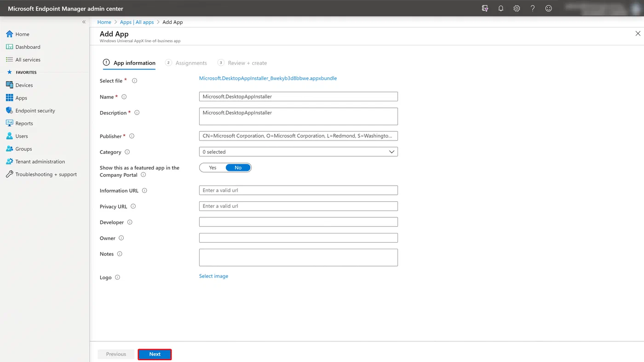Screen dimensions: 644x362
Task: Expand the Category dropdown
Action: pyautogui.click(x=299, y=152)
